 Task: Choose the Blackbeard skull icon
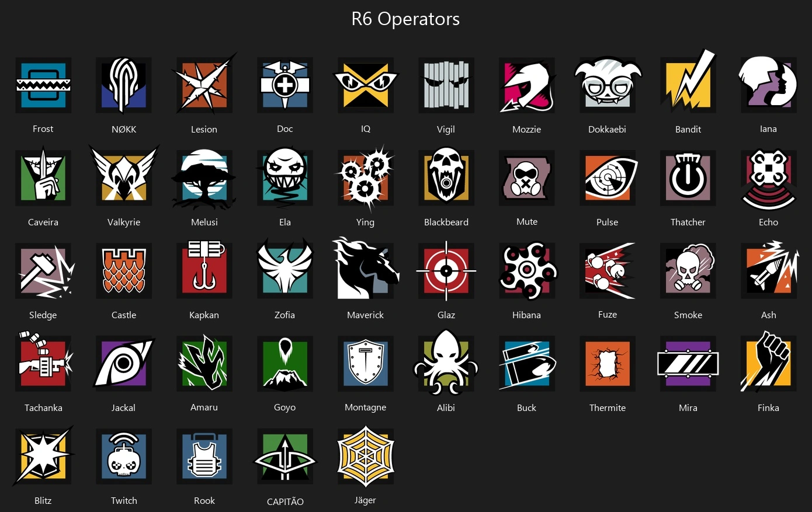click(446, 176)
